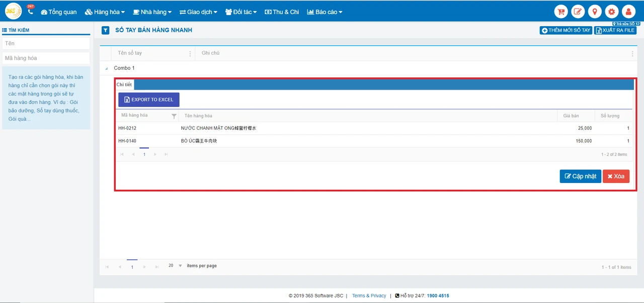Select page 1 in the detail grid pager
The width and height of the screenshot is (644, 303).
[x=144, y=154]
